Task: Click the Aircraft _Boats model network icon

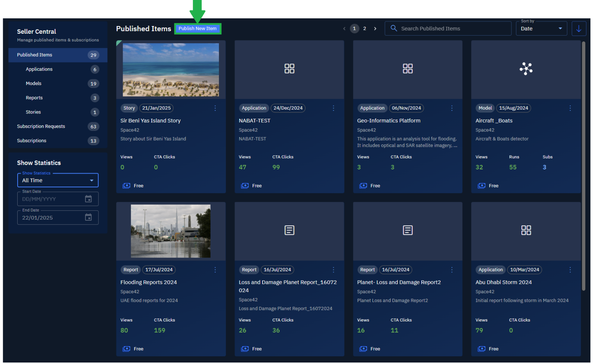Action: [526, 69]
